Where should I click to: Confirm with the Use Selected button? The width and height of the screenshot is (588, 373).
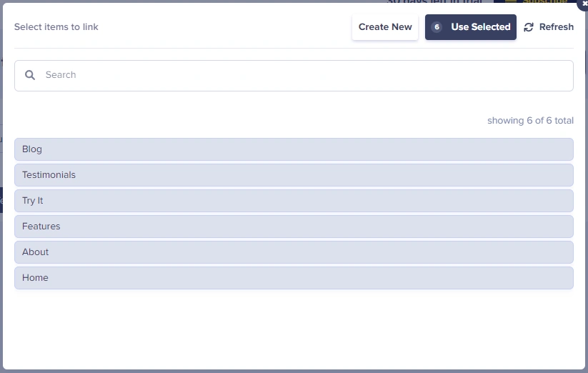coord(480,27)
